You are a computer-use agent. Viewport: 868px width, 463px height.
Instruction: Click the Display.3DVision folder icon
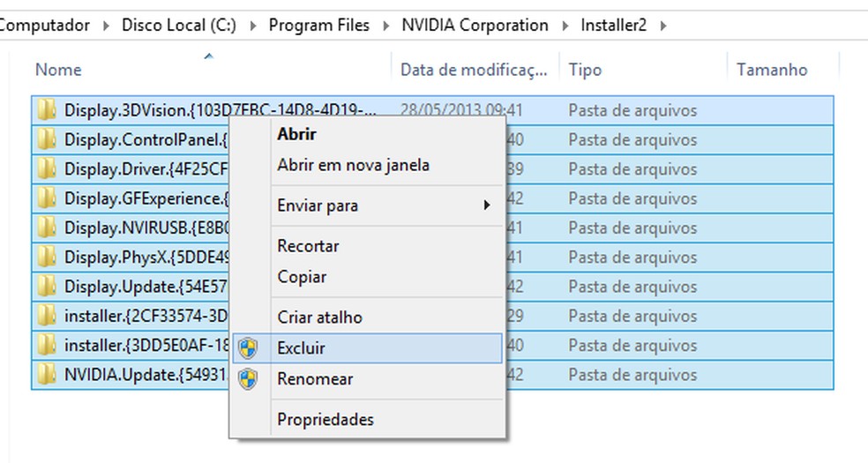[x=48, y=110]
